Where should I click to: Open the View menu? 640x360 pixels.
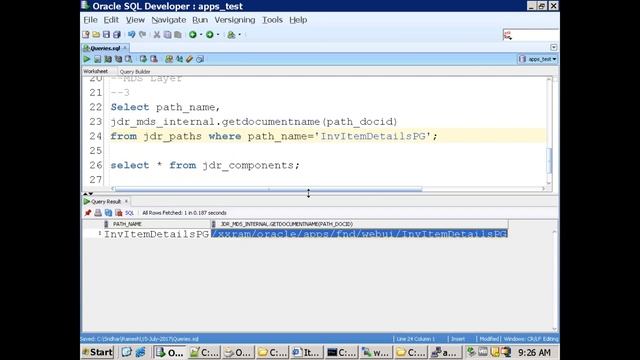coord(135,20)
